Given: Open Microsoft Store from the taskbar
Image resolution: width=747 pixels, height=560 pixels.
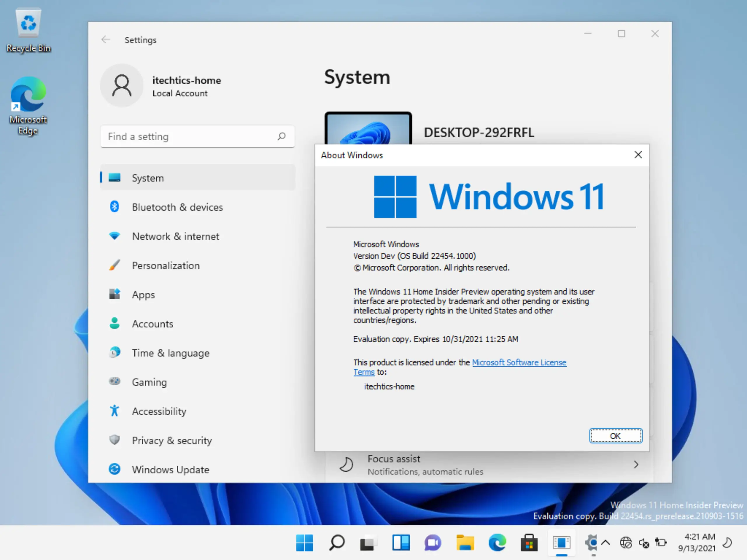Looking at the screenshot, I should [529, 543].
